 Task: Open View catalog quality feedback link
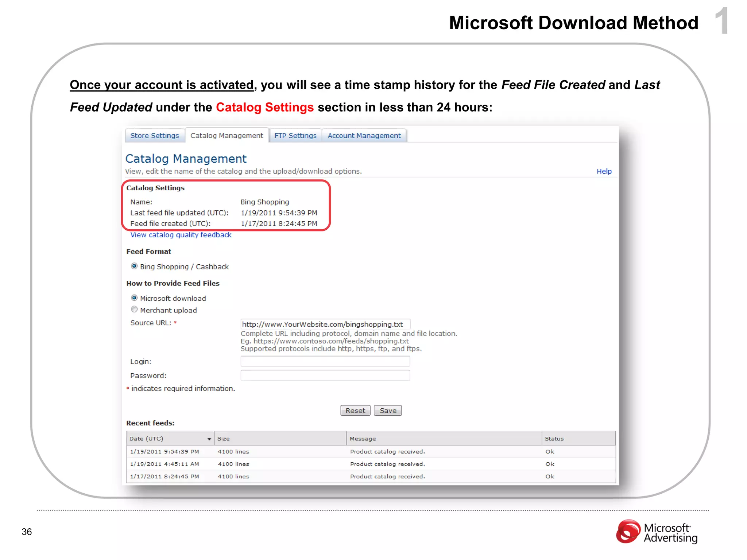181,235
